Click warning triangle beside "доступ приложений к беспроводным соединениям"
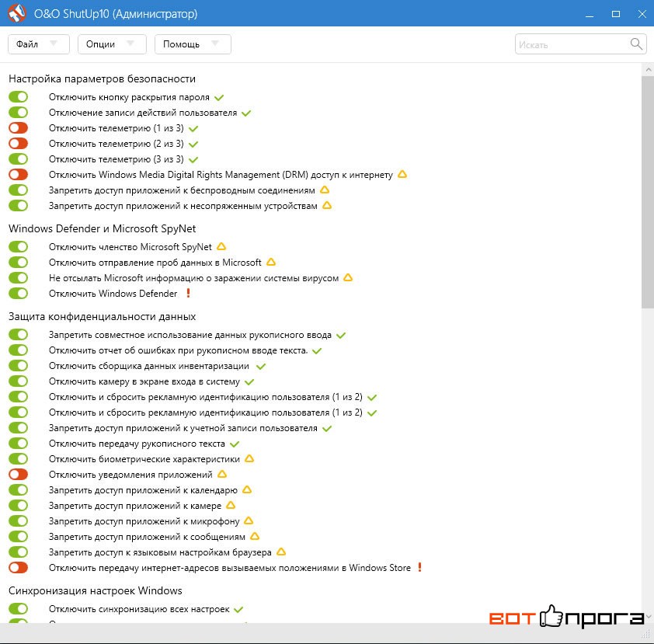 coord(325,190)
